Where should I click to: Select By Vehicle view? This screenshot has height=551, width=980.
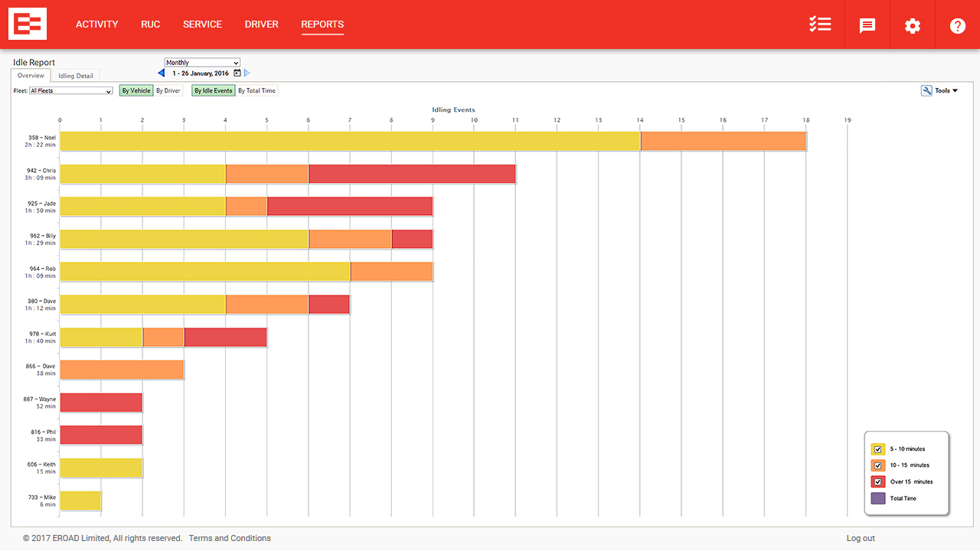click(136, 90)
